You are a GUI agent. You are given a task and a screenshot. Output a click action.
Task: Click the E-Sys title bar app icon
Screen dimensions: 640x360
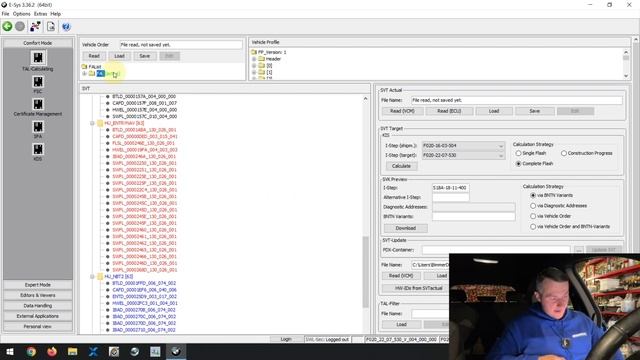click(4, 4)
